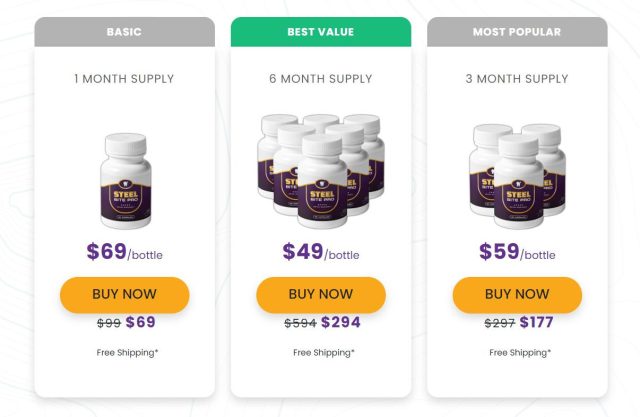Click the 3 Month Supply title

point(517,79)
